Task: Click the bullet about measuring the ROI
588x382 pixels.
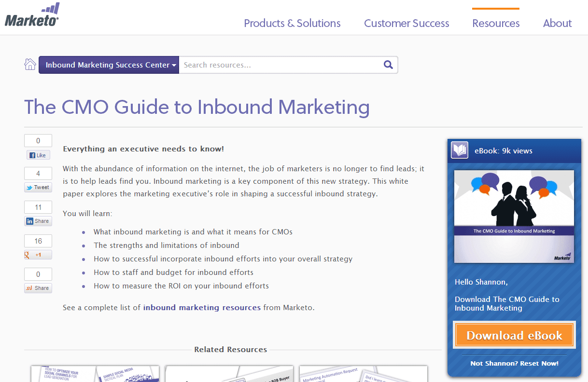Action: click(x=181, y=286)
